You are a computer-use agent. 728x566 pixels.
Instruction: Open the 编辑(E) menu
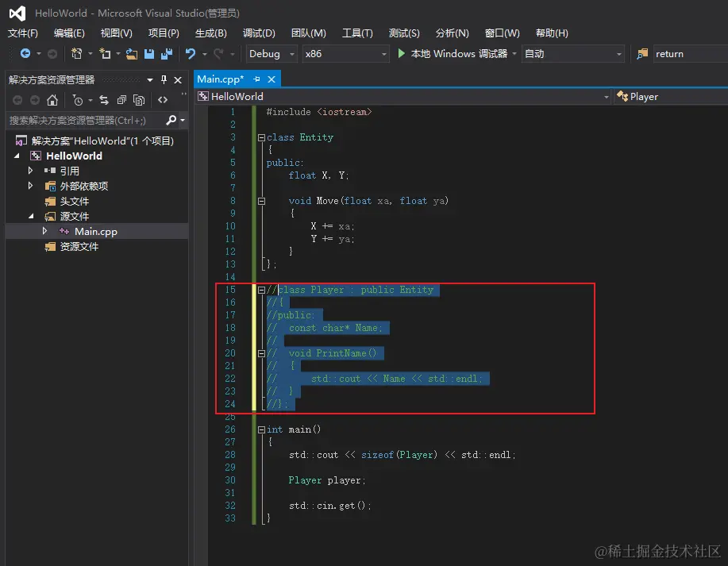coord(69,33)
